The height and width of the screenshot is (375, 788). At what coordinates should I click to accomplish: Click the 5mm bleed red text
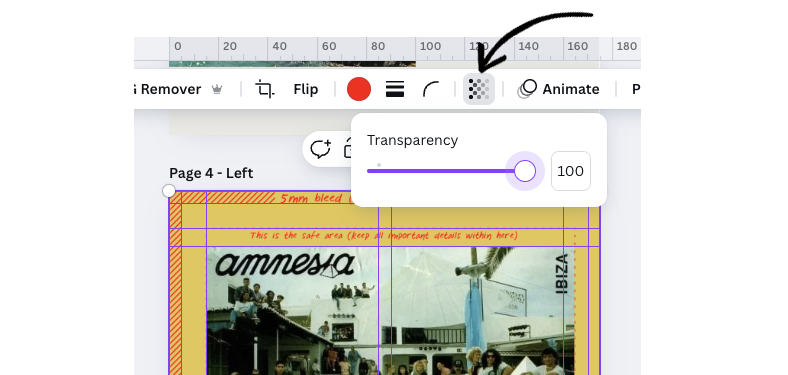coord(317,198)
